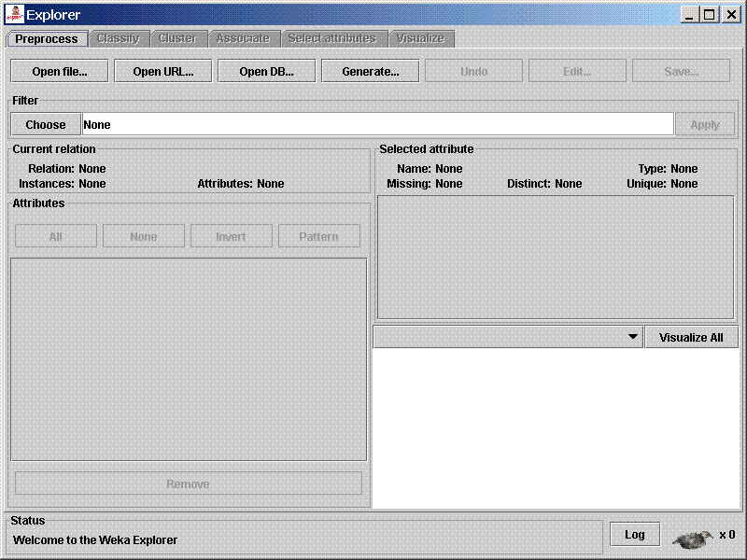Image resolution: width=747 pixels, height=560 pixels.
Task: Click the 'Relation: None' label
Action: pos(66,169)
